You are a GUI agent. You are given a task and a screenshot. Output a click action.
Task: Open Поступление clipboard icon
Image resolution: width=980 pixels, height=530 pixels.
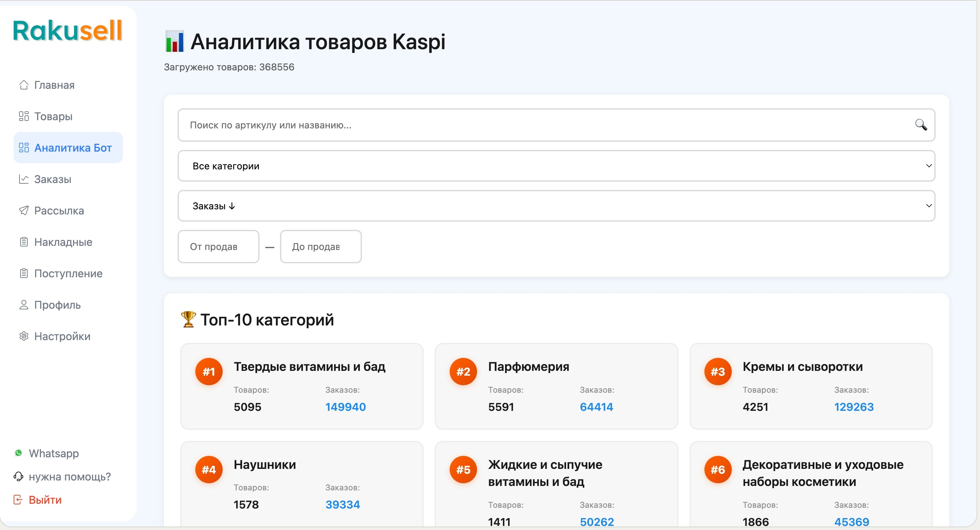(24, 273)
